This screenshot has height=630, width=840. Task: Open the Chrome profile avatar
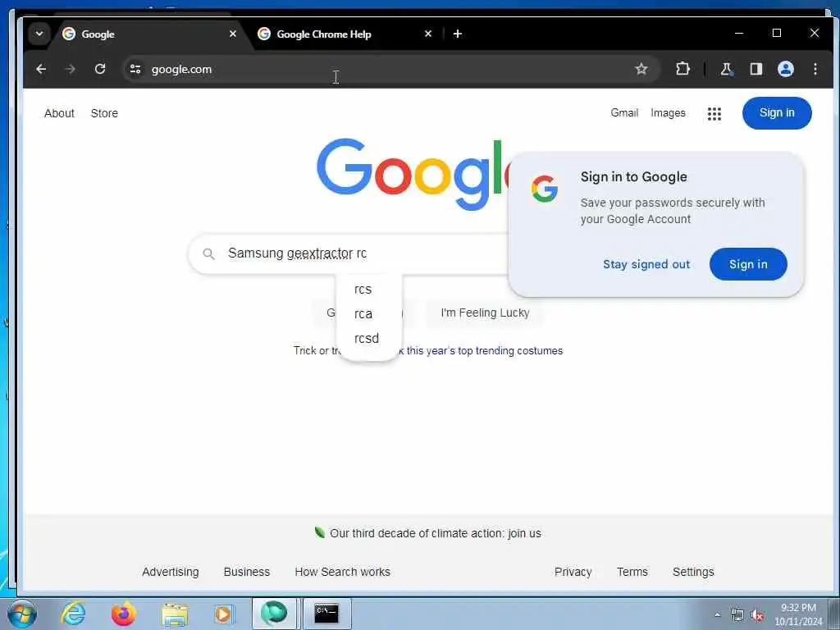[x=785, y=69]
